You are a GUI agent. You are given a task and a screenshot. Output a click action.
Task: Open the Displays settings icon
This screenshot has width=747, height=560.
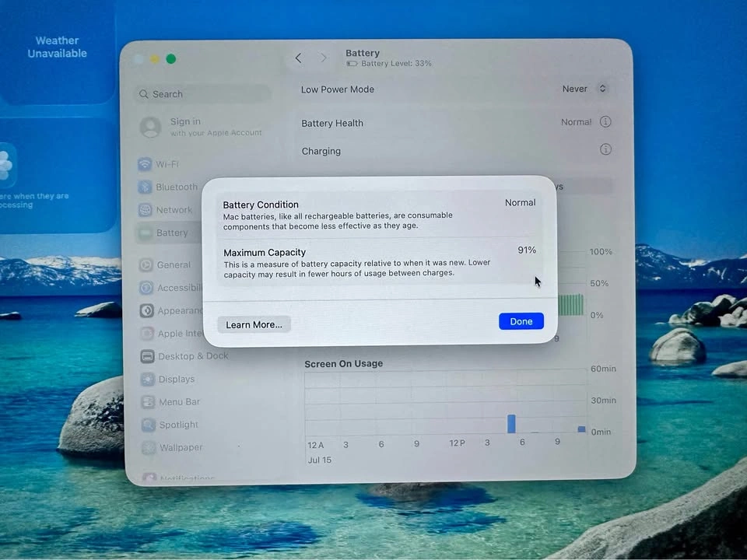[x=147, y=379]
